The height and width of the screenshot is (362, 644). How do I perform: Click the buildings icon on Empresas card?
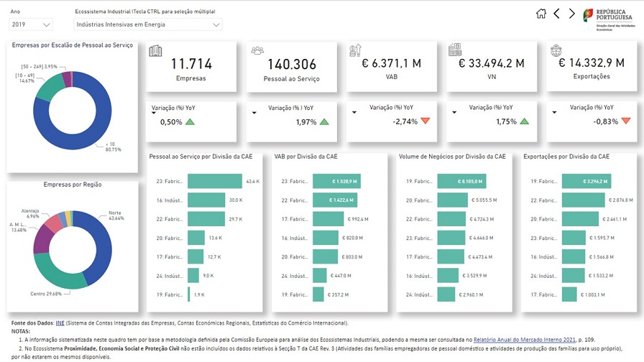(155, 51)
